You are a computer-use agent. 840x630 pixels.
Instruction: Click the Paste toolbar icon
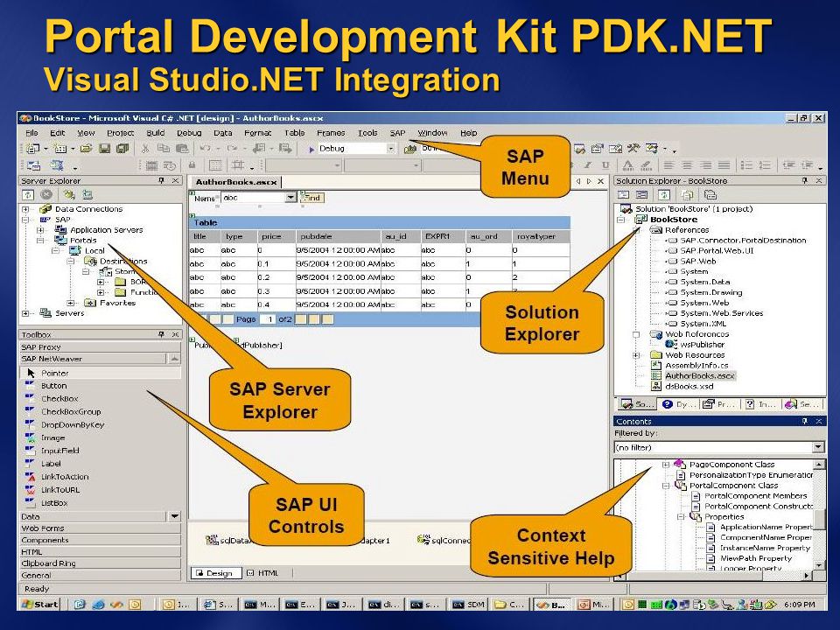182,149
